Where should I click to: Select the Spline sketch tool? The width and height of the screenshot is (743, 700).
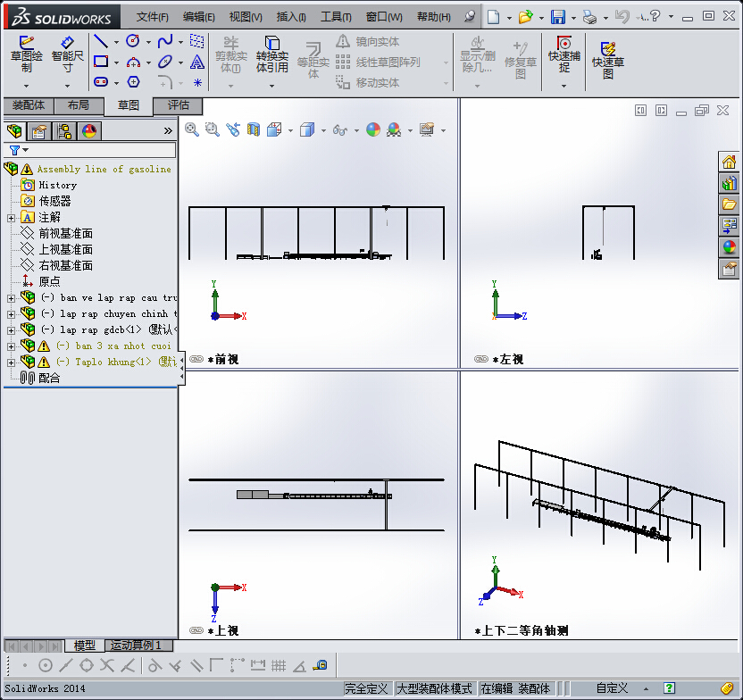[165, 41]
